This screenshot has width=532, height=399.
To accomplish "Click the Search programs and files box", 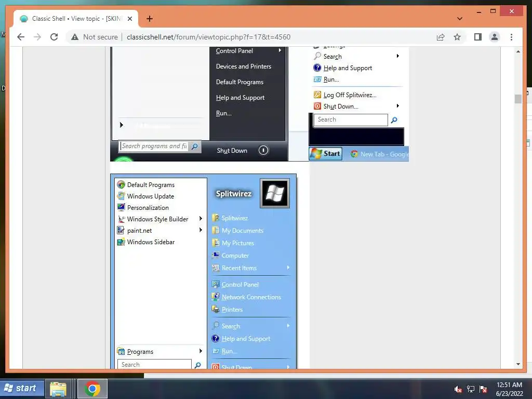I will pos(154,146).
